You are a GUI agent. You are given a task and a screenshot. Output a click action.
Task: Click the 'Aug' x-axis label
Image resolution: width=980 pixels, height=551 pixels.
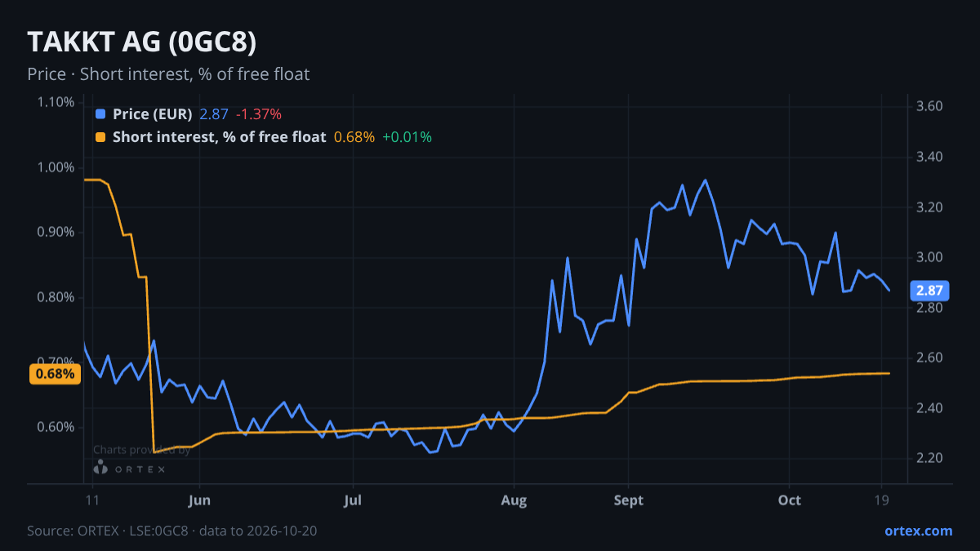(514, 500)
